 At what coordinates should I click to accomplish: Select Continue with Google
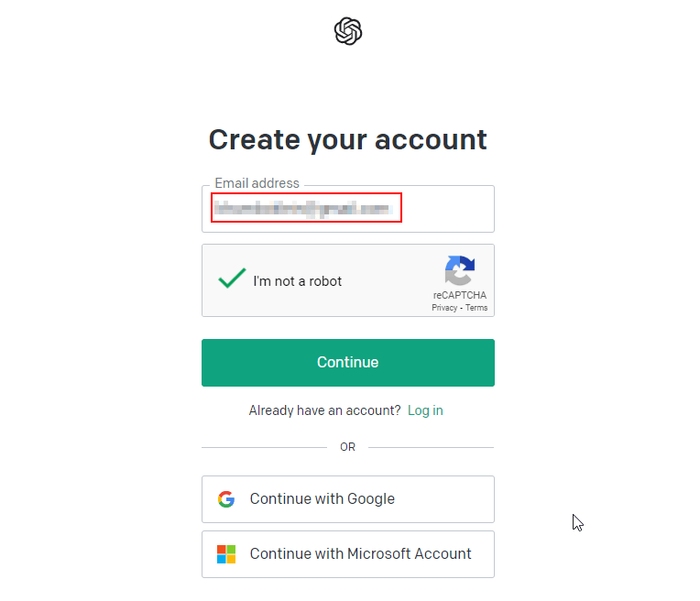coord(348,498)
